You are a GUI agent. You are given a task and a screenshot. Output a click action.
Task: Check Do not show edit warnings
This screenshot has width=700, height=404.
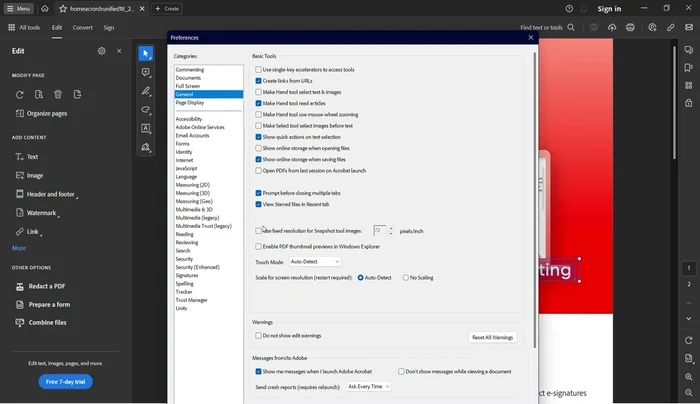pos(259,336)
